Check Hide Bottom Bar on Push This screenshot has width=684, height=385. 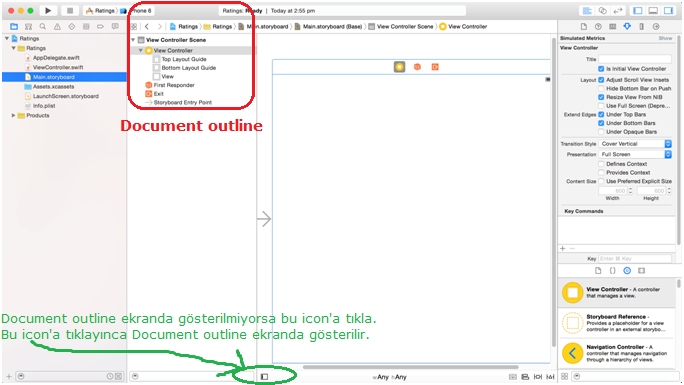coord(601,89)
